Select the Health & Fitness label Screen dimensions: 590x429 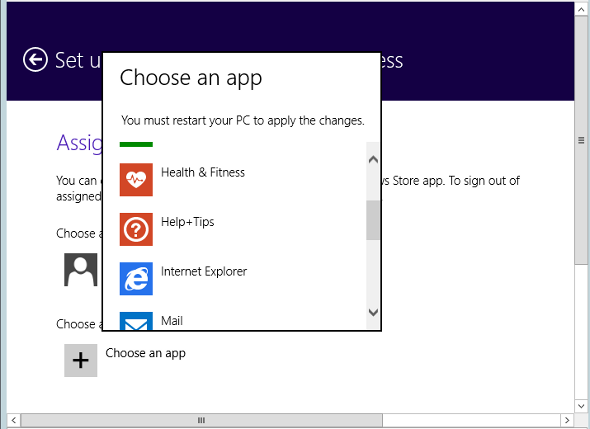tap(203, 172)
